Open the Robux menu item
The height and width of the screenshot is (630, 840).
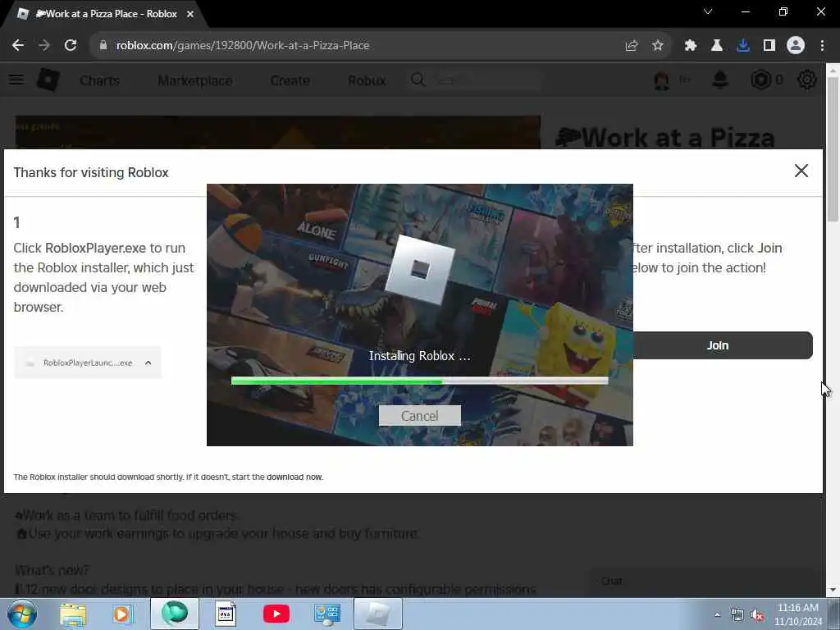click(367, 80)
